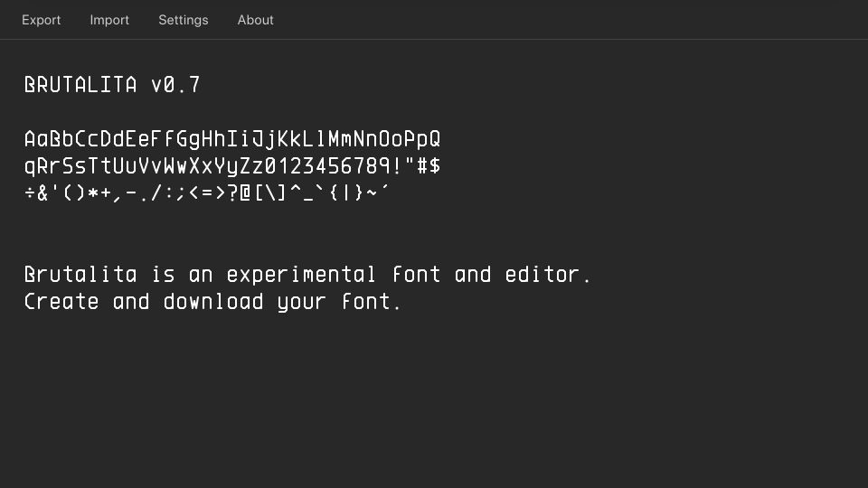The height and width of the screenshot is (488, 868).
Task: Click the BRUTALITA v0.7 title text
Action: [x=112, y=85]
